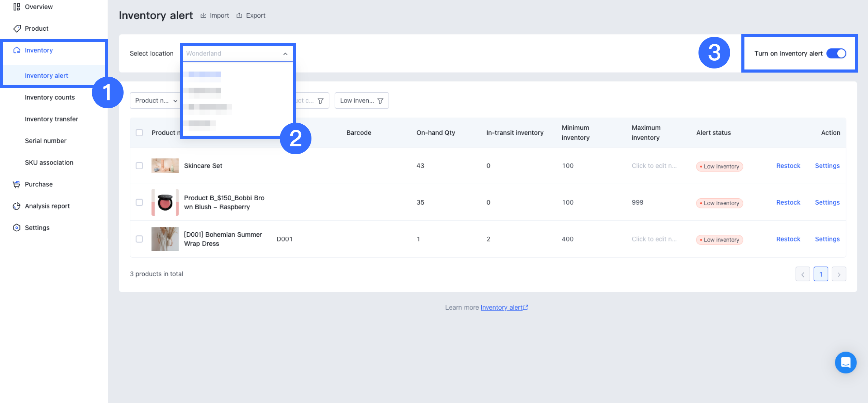Click the Analysis report icon

(x=16, y=206)
